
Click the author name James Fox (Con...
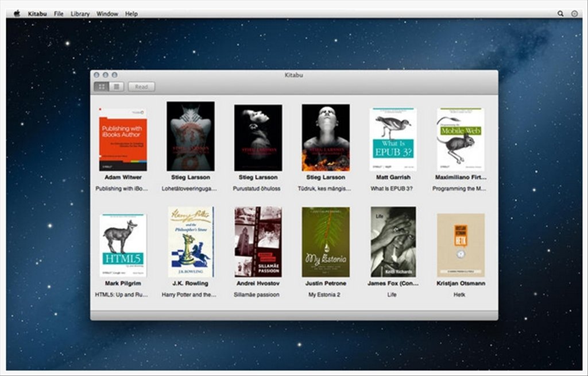coord(393,283)
